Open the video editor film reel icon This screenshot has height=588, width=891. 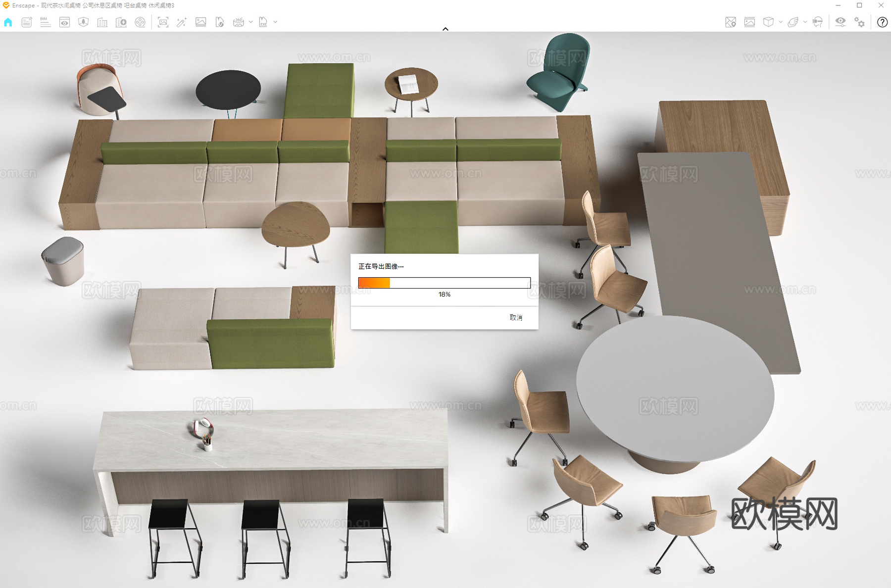click(x=140, y=22)
